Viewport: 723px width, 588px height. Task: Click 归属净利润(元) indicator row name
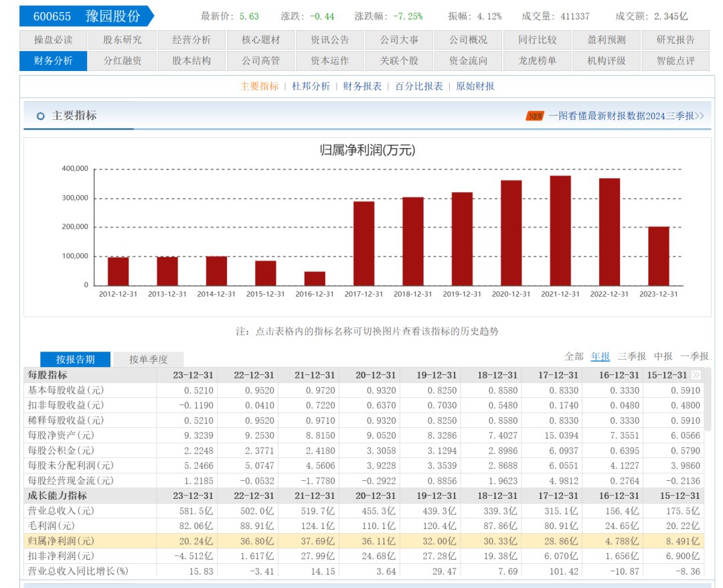(62, 541)
